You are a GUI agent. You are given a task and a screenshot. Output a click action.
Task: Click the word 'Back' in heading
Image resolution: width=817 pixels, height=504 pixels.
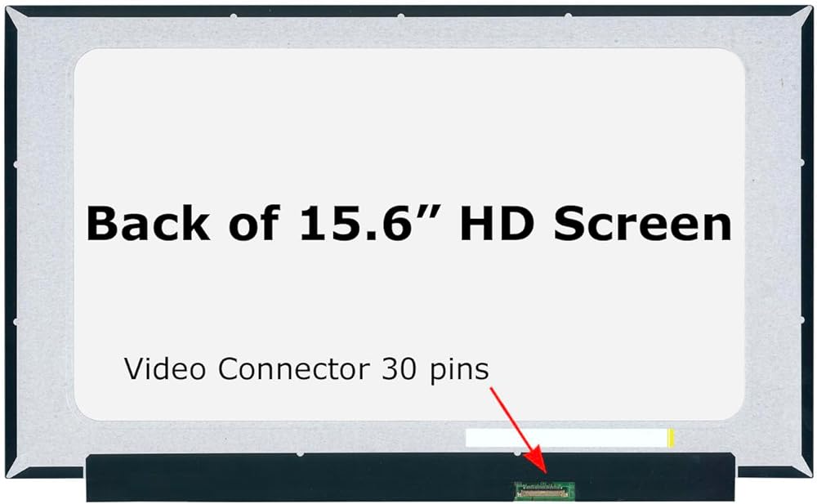click(148, 224)
